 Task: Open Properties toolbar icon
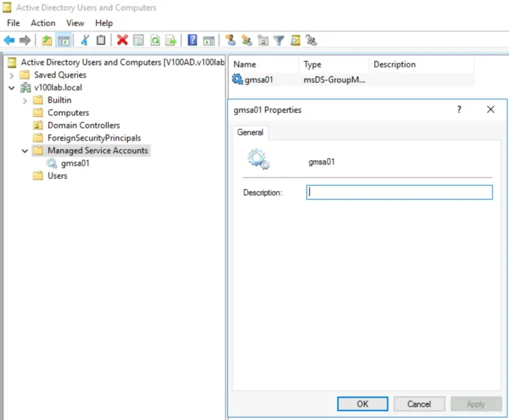point(139,40)
